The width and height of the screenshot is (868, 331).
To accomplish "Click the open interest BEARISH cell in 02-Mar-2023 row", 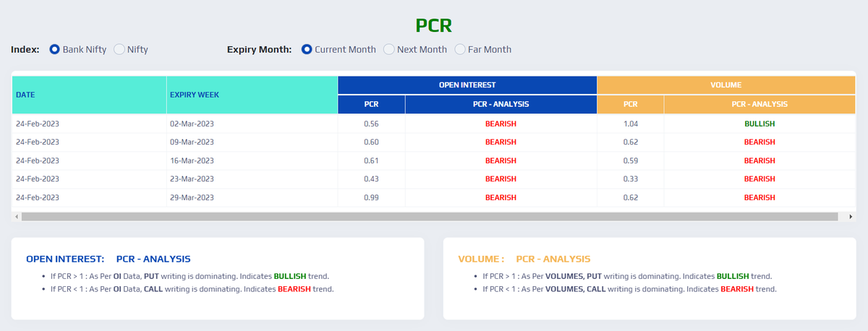I will (501, 124).
